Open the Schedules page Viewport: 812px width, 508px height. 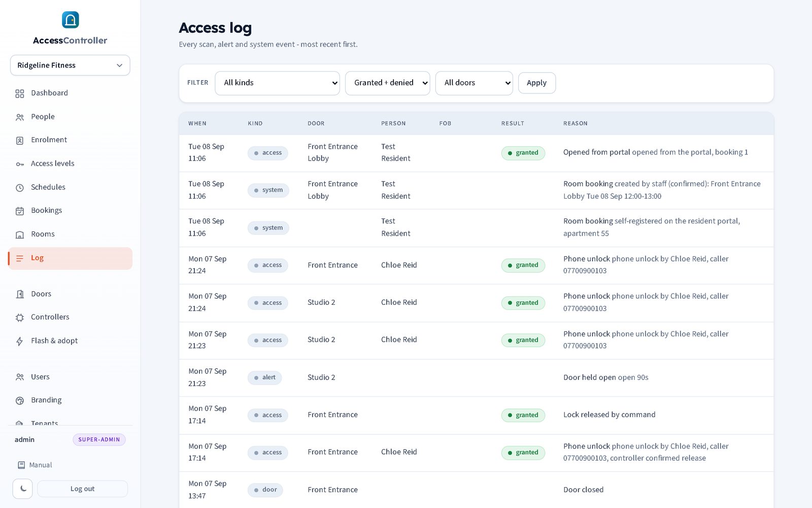click(x=70, y=187)
